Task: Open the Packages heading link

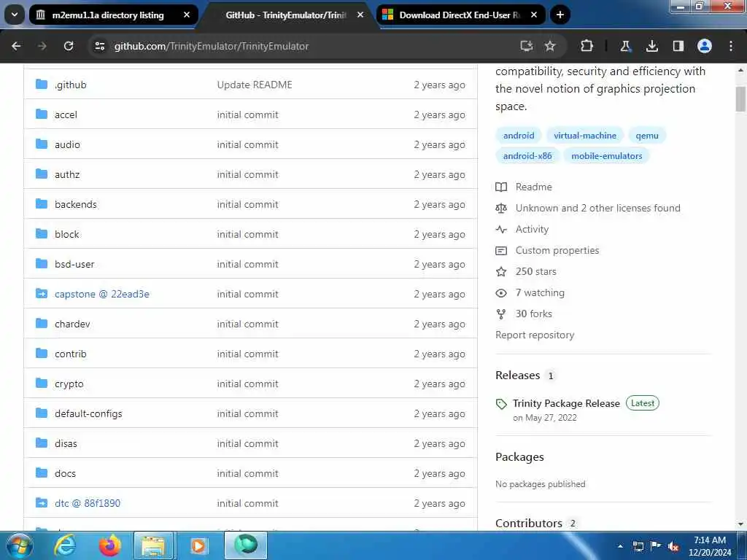Action: (519, 457)
